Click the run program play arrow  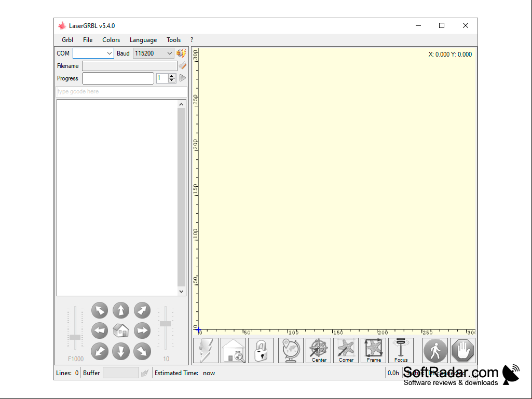tap(183, 78)
